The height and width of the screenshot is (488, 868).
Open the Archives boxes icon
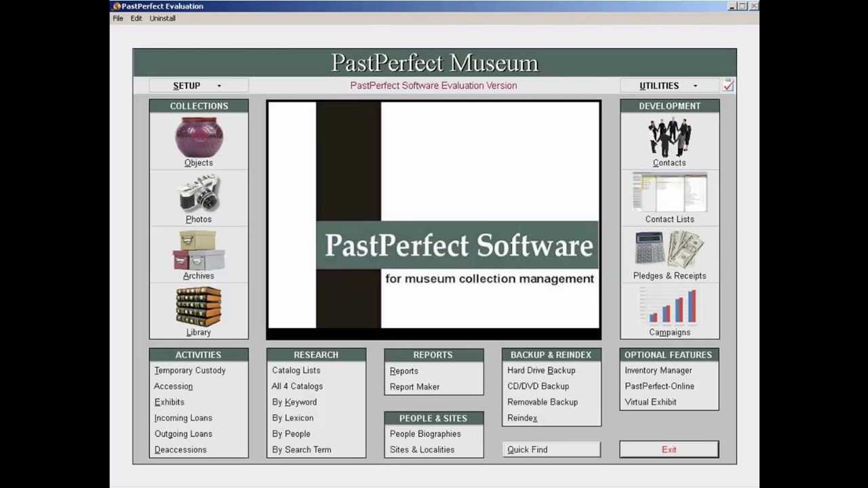pyautogui.click(x=199, y=251)
